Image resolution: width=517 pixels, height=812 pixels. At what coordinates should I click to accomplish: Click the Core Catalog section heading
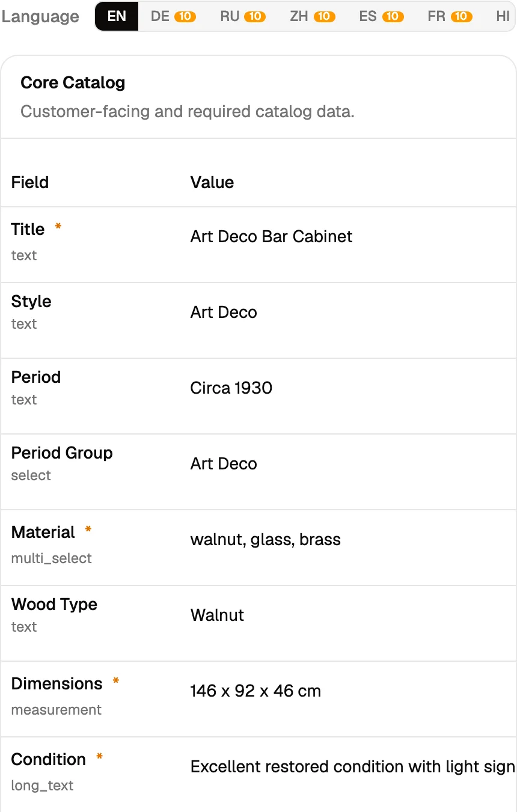(73, 82)
